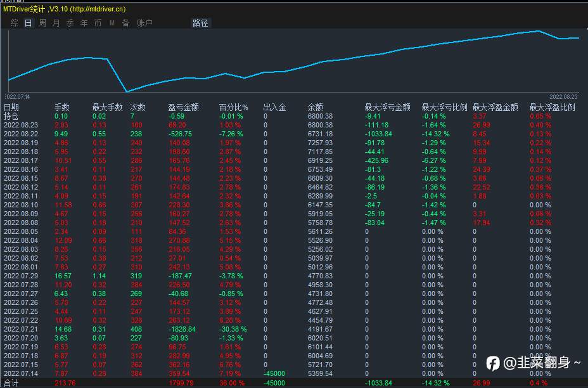Select the 年 yearly tab

(x=84, y=23)
